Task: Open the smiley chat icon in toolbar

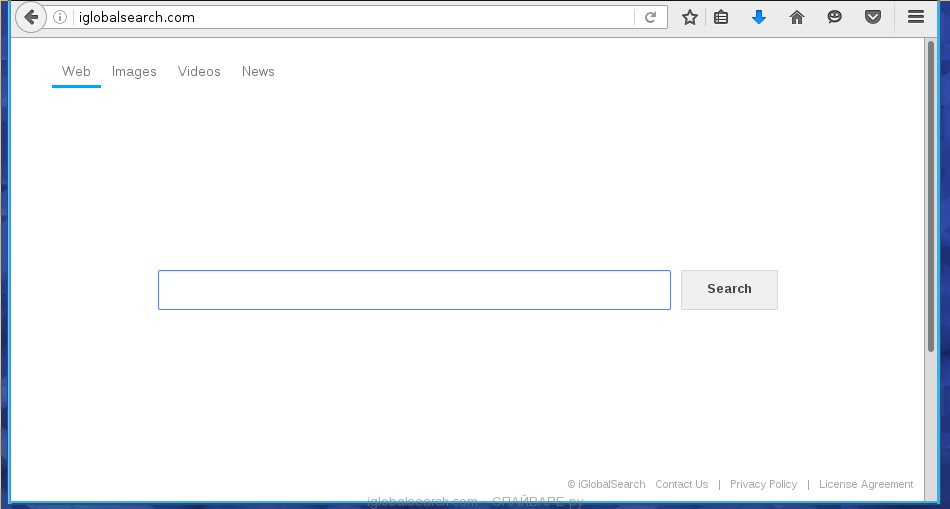Action: point(835,17)
